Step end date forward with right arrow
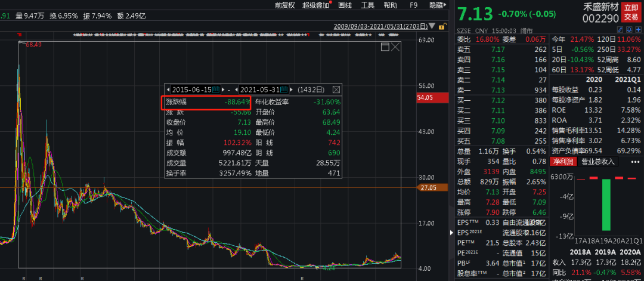644x281 pixels. coord(291,89)
